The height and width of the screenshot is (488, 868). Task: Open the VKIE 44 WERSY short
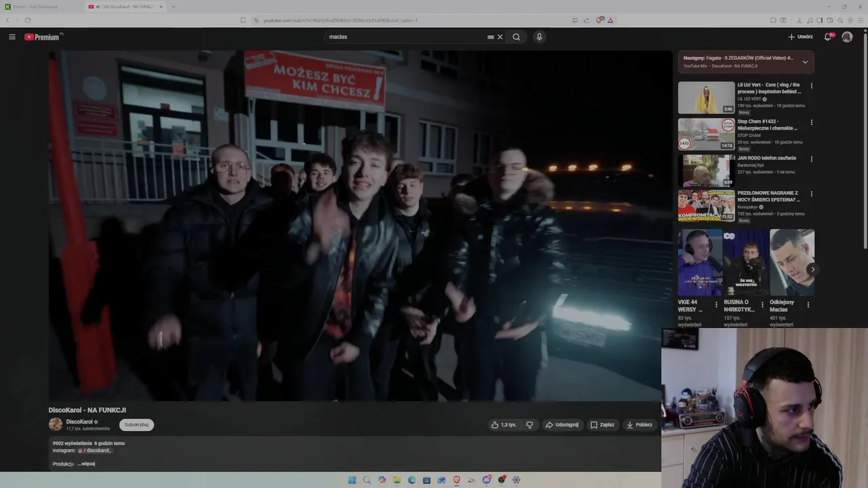coord(700,262)
